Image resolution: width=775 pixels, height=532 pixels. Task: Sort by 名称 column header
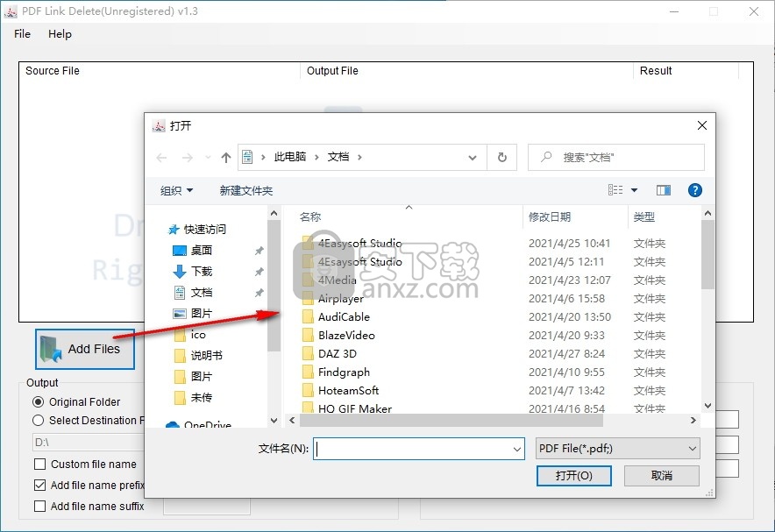click(310, 216)
